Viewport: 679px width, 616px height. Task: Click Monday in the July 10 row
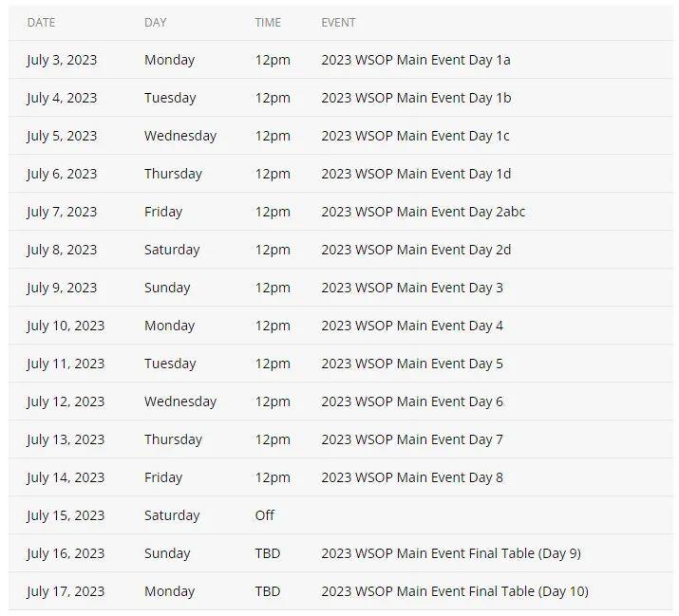pyautogui.click(x=169, y=326)
